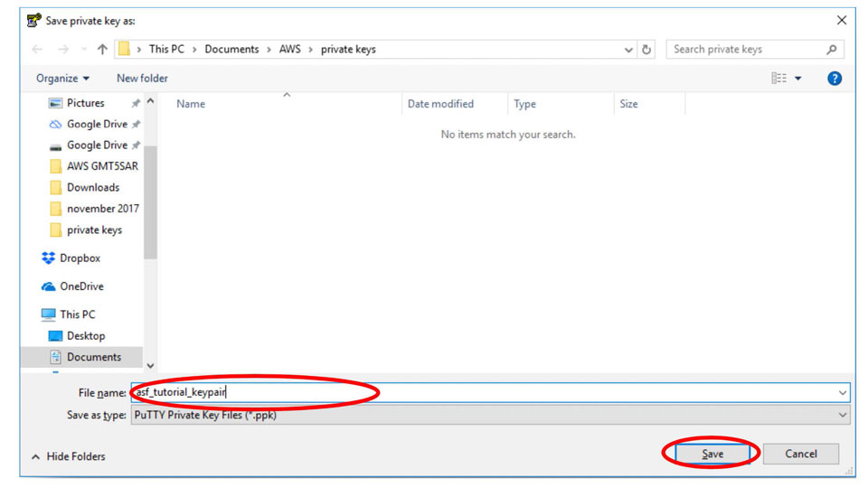This screenshot has height=497, width=868.
Task: Click the File name text field
Action: pyautogui.click(x=490, y=392)
